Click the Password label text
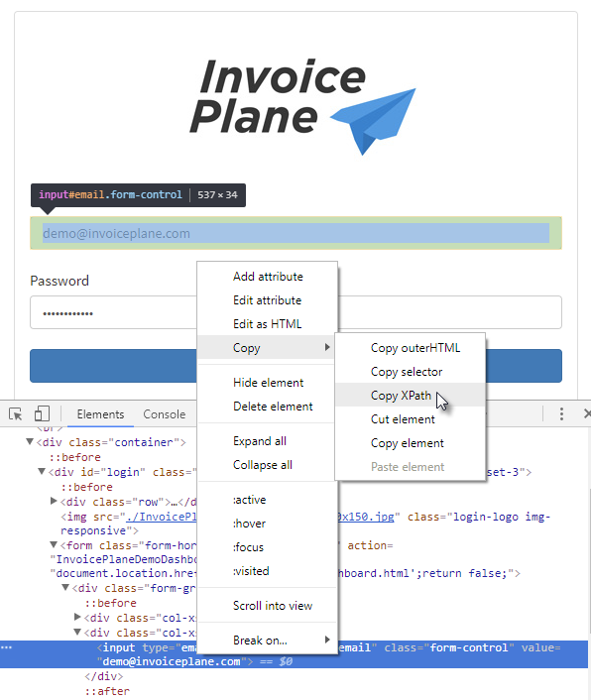This screenshot has width=591, height=700. 59,281
